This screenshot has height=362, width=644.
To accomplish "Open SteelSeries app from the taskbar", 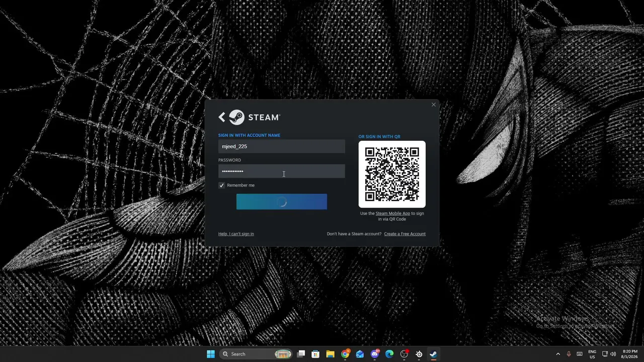I will [419, 354].
